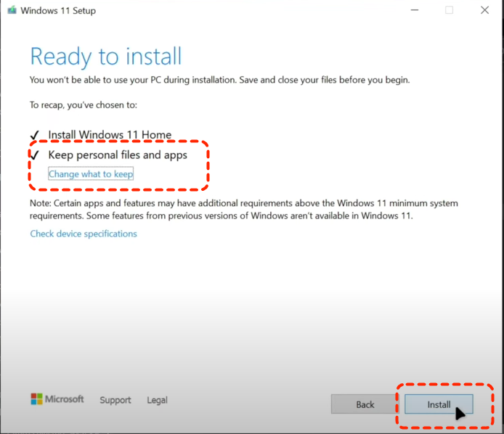Image resolution: width=504 pixels, height=434 pixels.
Task: Click the 'To recap, you've chosen to:' text
Action: 84,105
